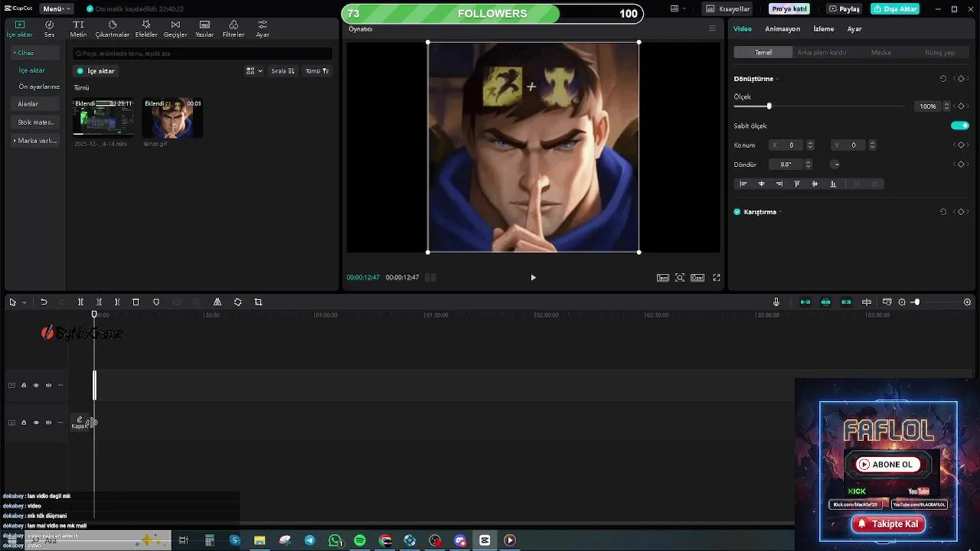Screen dimensions: 980x551
Task: Click the microphone voiceover record icon
Action: [x=776, y=302]
